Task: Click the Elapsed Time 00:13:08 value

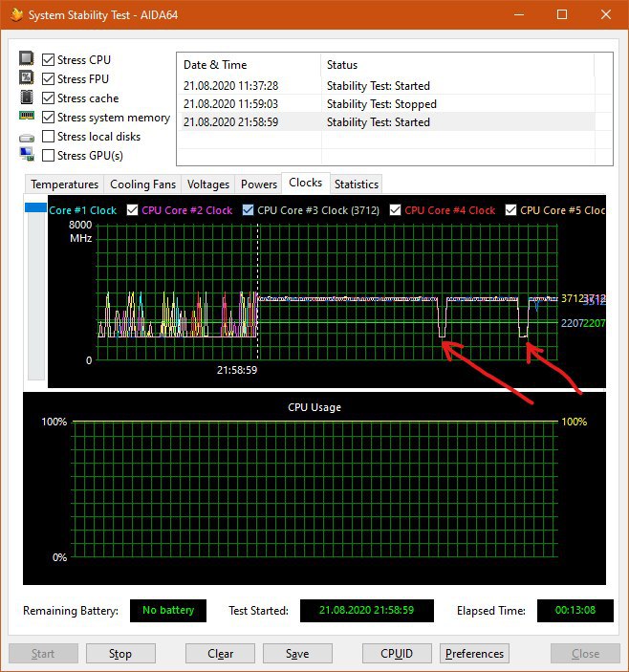Action: point(575,610)
